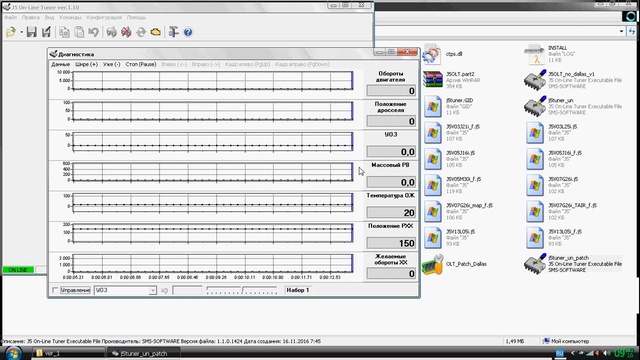Select the INSTALL log file icon

click(x=535, y=54)
